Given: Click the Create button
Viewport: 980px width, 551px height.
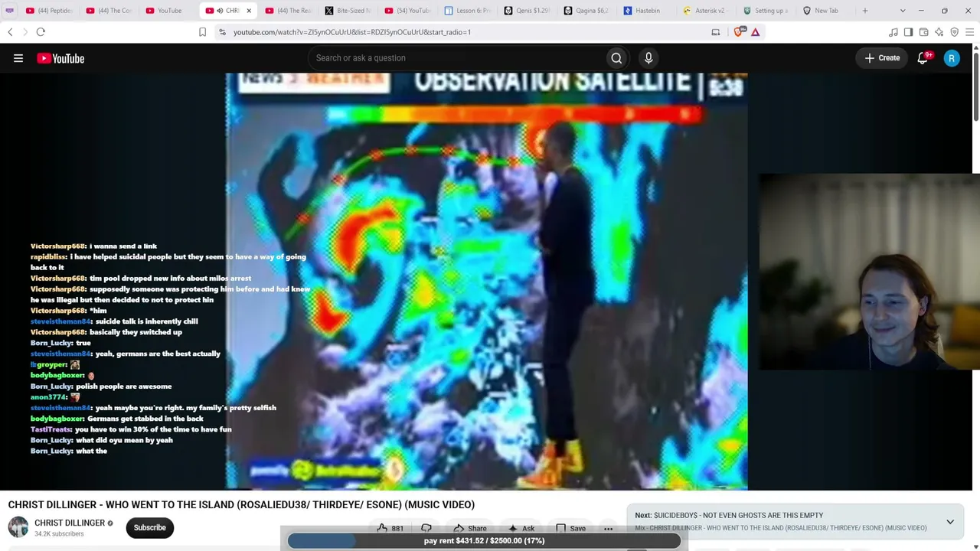Looking at the screenshot, I should click(882, 58).
